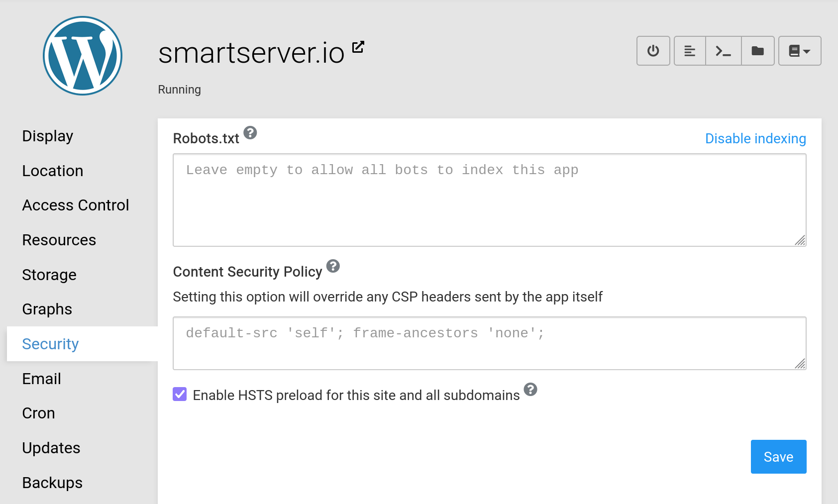The height and width of the screenshot is (504, 838).
Task: Expand the documentation book dropdown
Action: [799, 51]
